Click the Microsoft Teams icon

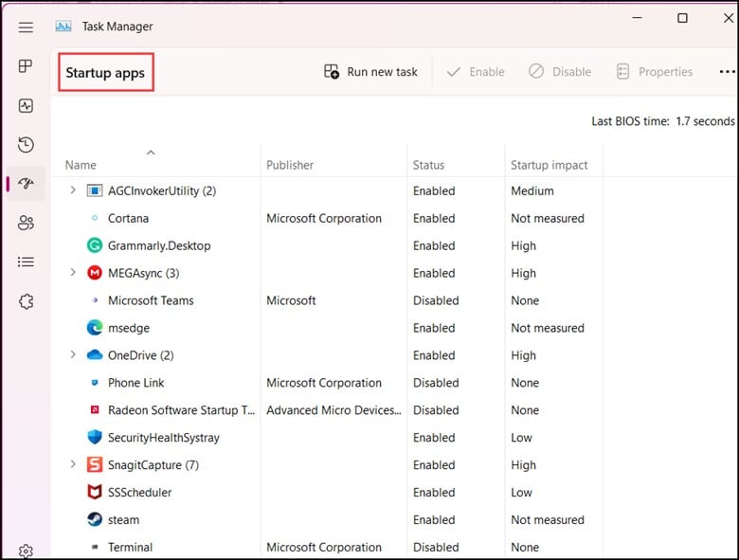pyautogui.click(x=95, y=299)
